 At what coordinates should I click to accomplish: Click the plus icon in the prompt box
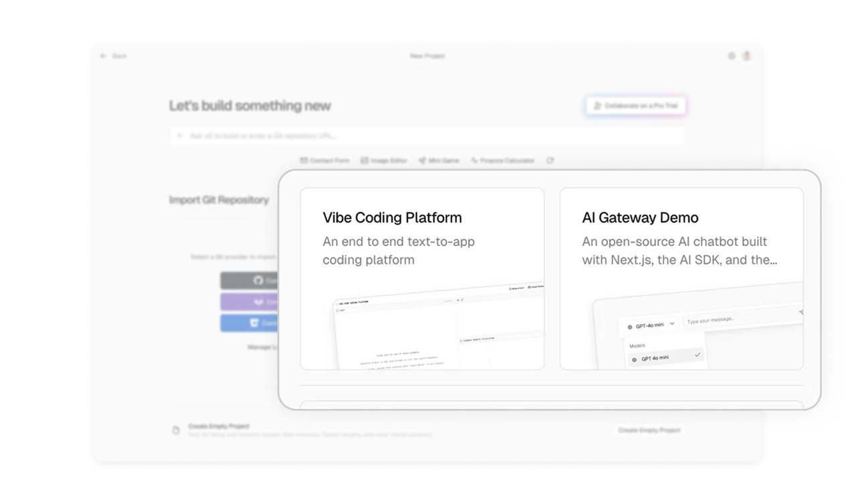[x=179, y=136]
